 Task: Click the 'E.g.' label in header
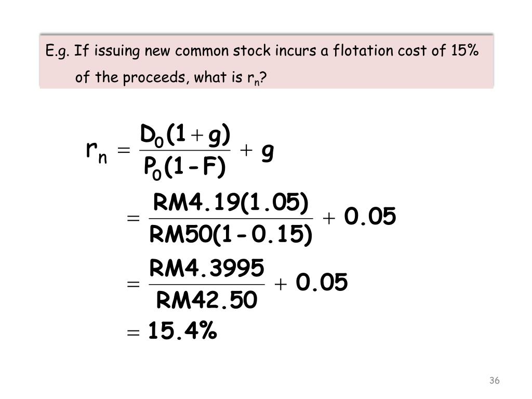57,51
